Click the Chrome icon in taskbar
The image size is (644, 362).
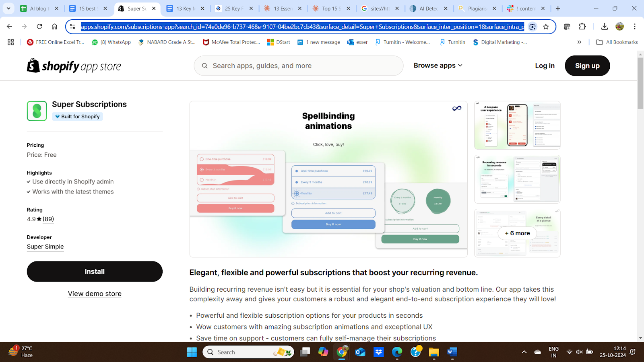coord(342,352)
